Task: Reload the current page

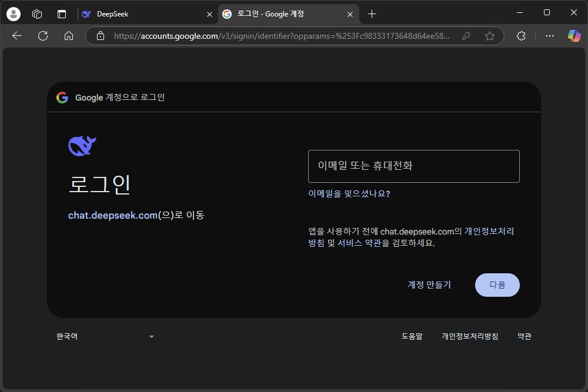Action: pos(43,36)
